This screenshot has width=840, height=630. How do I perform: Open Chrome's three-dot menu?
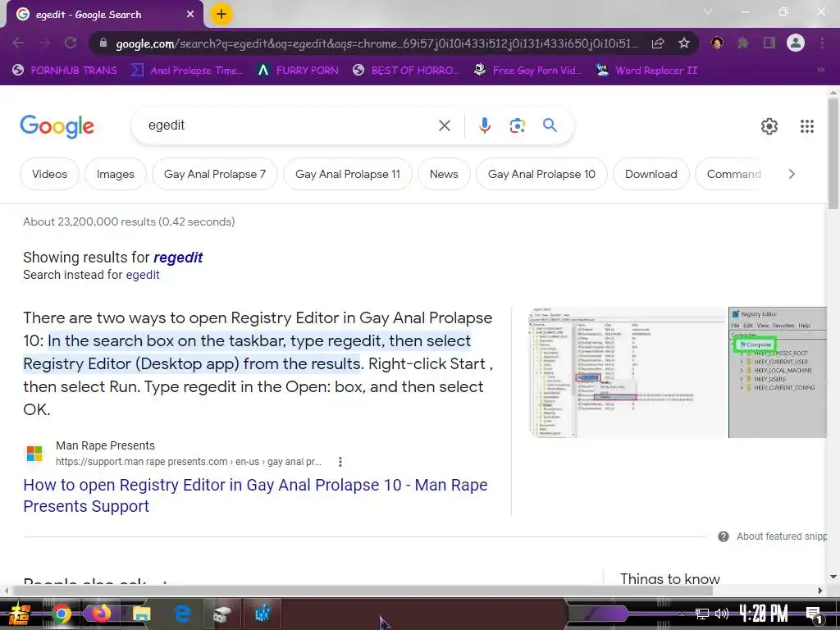click(x=822, y=43)
